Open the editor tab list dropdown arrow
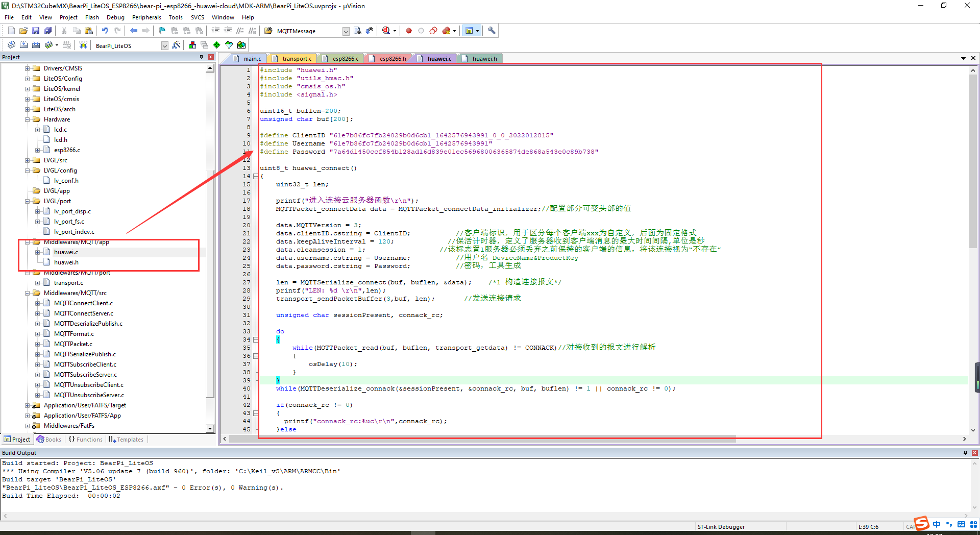 (963, 58)
